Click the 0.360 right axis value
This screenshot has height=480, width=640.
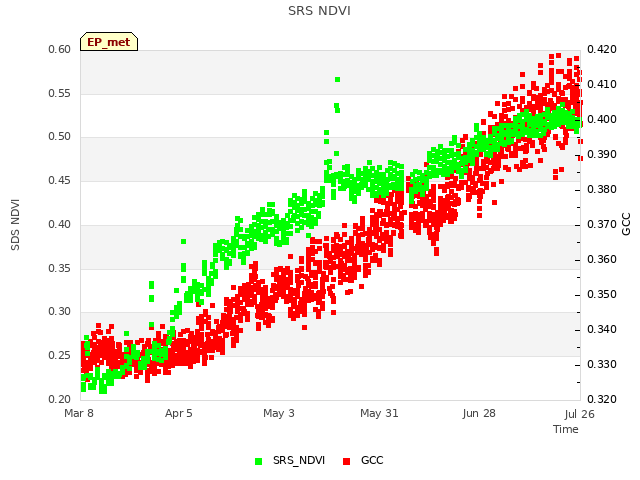point(602,260)
